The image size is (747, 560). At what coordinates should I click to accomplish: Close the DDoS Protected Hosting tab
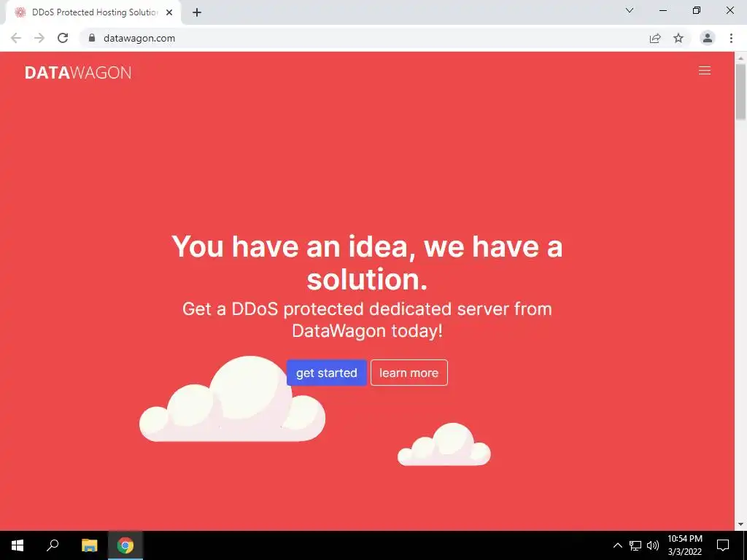(x=169, y=12)
